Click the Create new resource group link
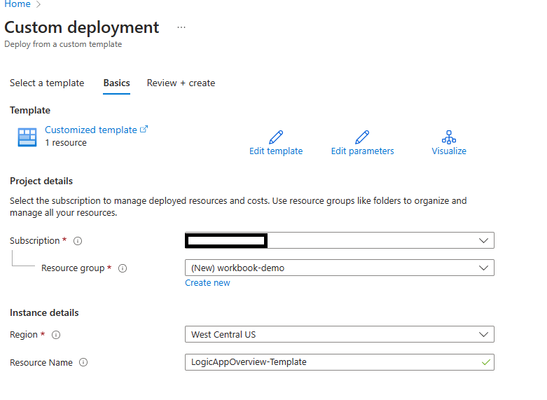The image size is (547, 400). 207,283
